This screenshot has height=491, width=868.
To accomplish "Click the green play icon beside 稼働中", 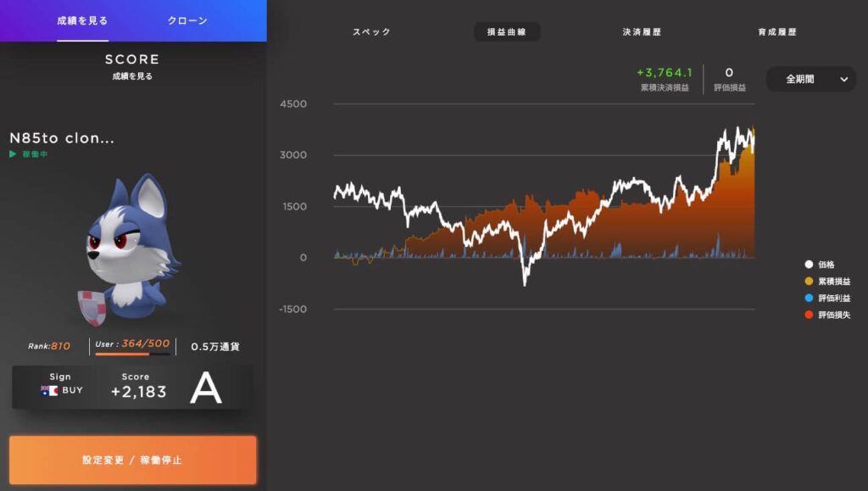I will (13, 154).
